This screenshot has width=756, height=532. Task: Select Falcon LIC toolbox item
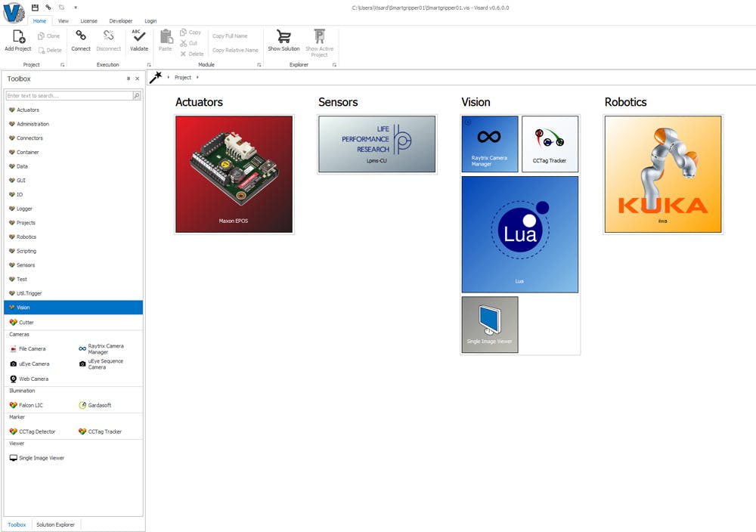(x=26, y=405)
